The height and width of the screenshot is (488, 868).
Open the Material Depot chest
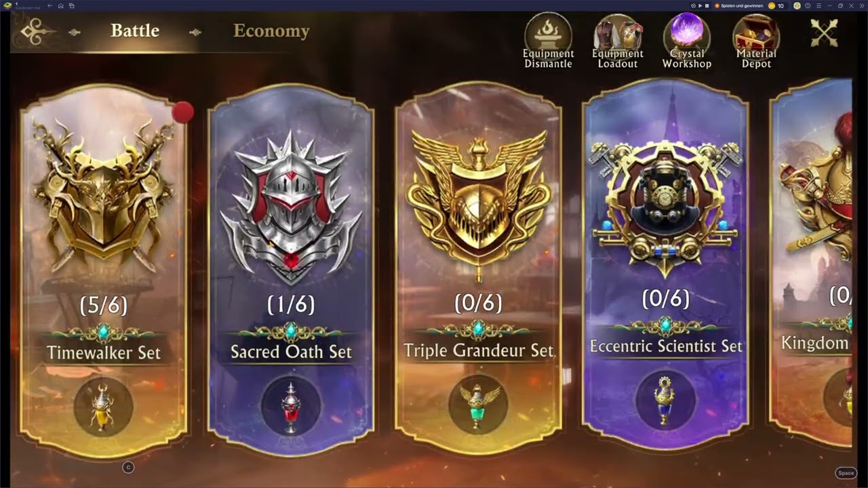coord(756,41)
